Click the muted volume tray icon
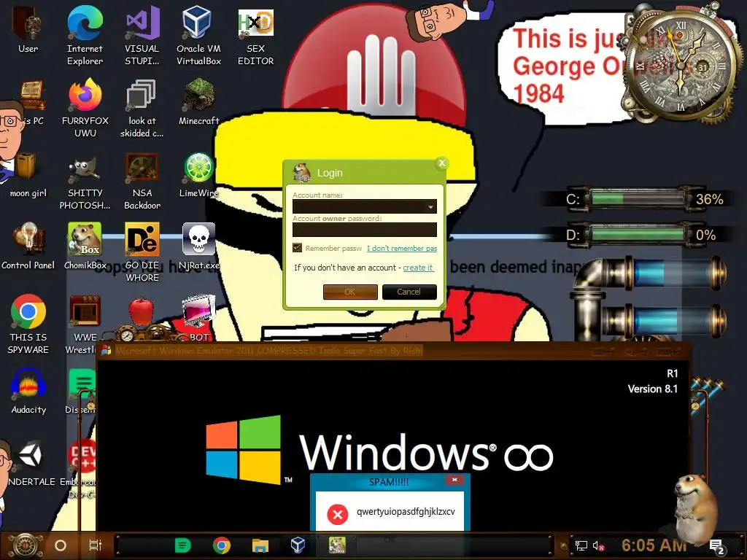This screenshot has height=560, width=747. 598,546
